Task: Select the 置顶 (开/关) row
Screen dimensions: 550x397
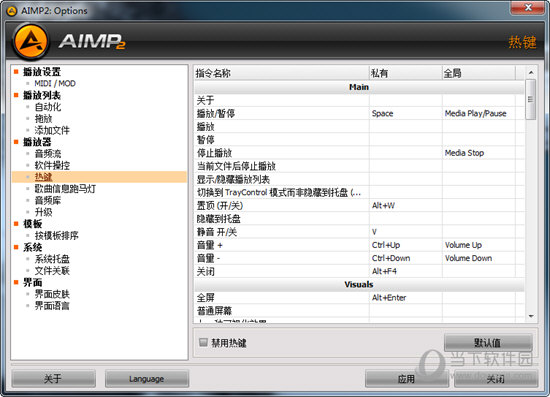Action: coord(359,206)
